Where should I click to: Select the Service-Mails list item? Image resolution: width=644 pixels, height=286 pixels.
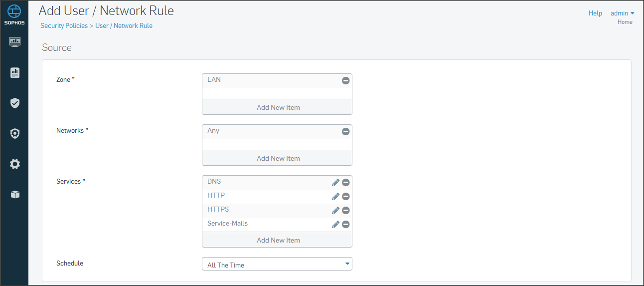tap(227, 224)
